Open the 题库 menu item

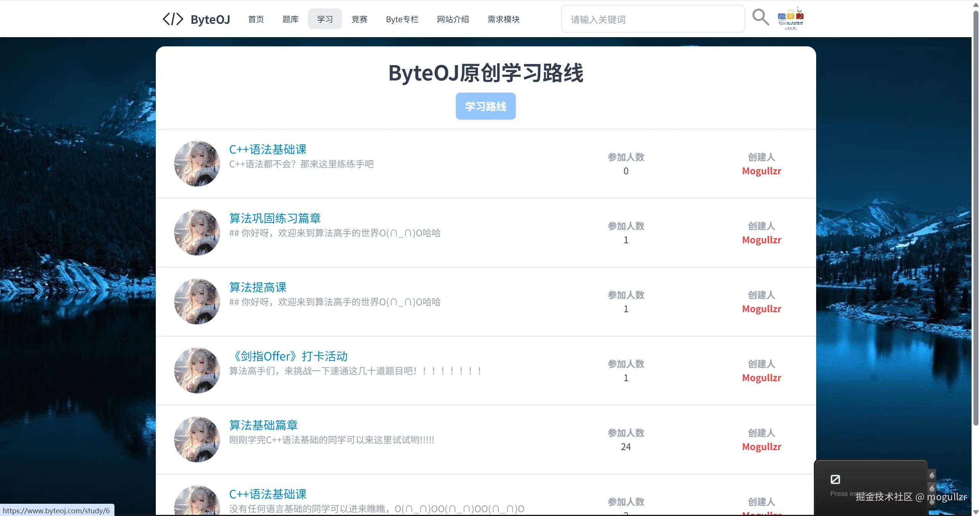[x=290, y=19]
